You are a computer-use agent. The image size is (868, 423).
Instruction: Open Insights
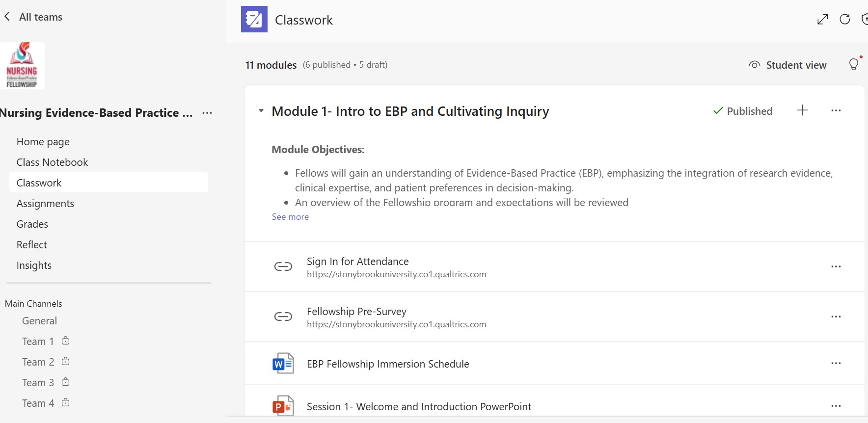(x=34, y=265)
